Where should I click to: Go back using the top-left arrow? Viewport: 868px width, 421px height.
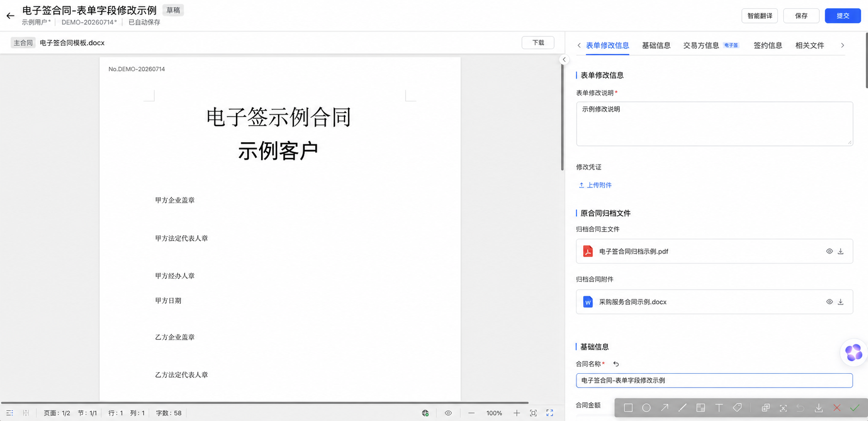[10, 16]
